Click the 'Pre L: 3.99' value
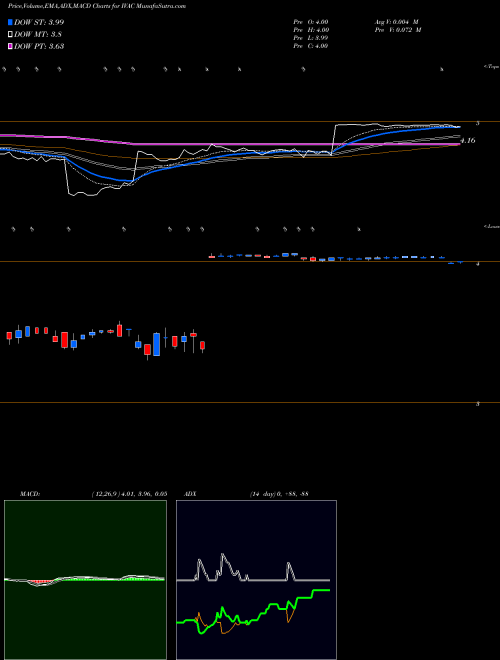Image resolution: width=500 pixels, height=660 pixels. pos(311,38)
